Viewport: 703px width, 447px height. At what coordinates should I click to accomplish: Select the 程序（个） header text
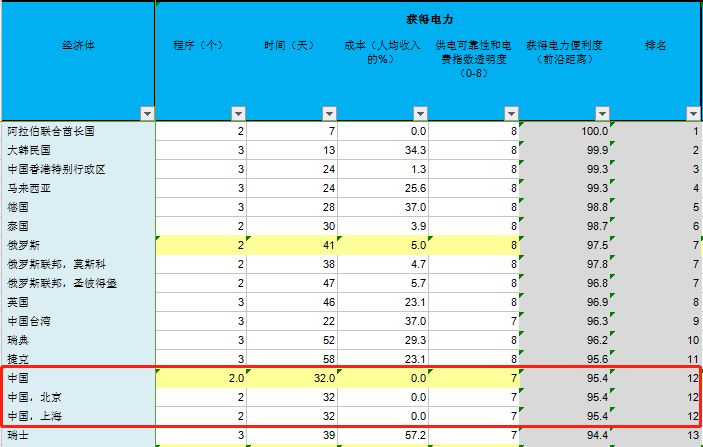(198, 45)
